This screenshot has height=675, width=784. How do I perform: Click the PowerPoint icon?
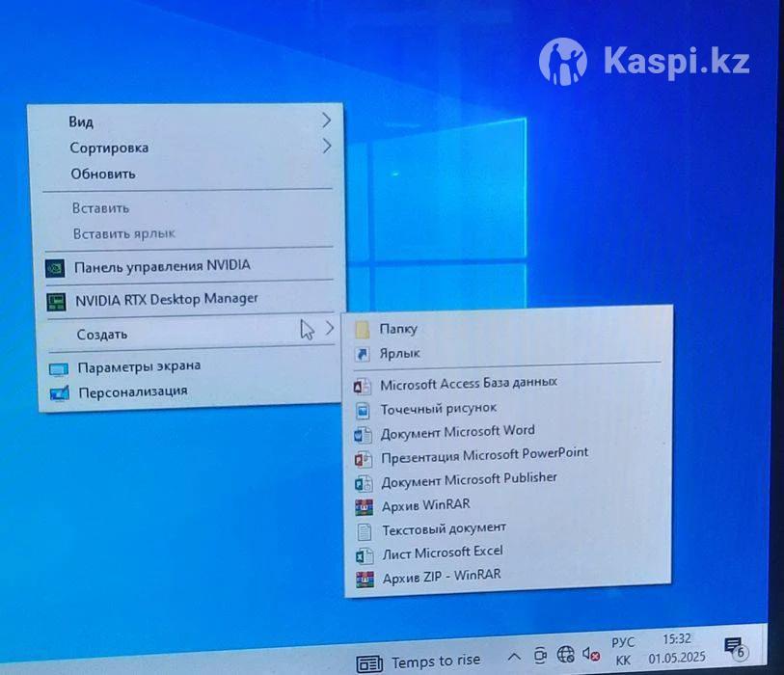tap(364, 459)
